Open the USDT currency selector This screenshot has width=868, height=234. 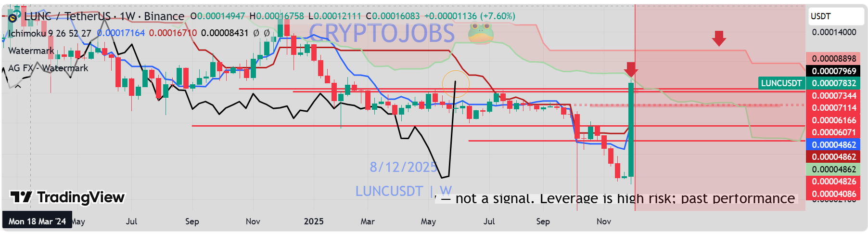tap(836, 16)
